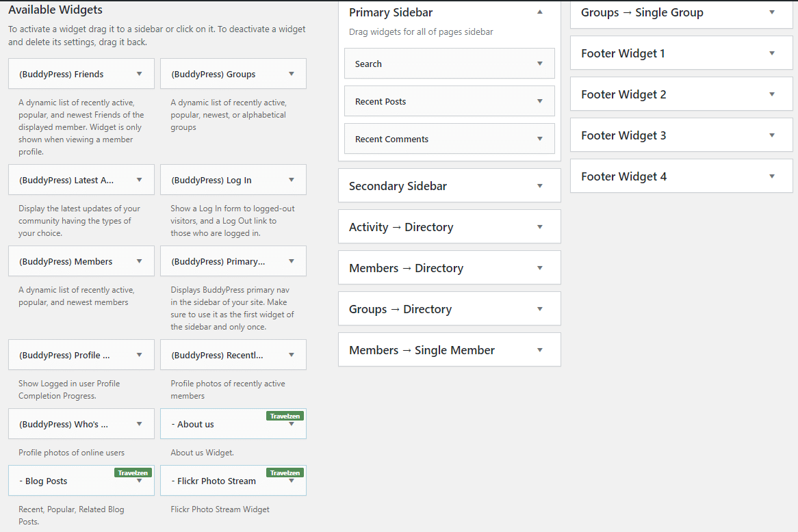This screenshot has width=798, height=532.
Task: Select the (BuddyPress) Friends widget title
Action: 61,75
